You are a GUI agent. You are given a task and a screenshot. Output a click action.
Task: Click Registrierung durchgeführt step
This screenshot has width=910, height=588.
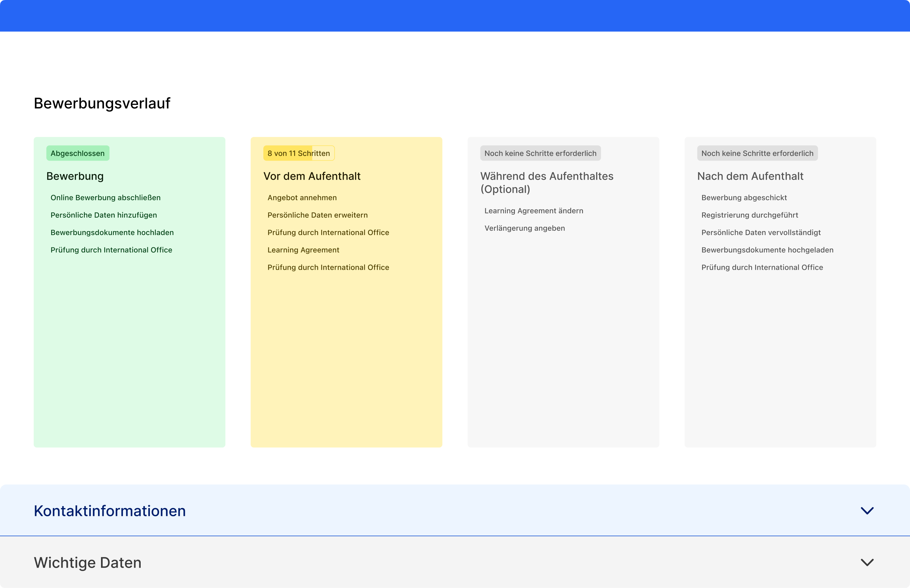tap(750, 215)
